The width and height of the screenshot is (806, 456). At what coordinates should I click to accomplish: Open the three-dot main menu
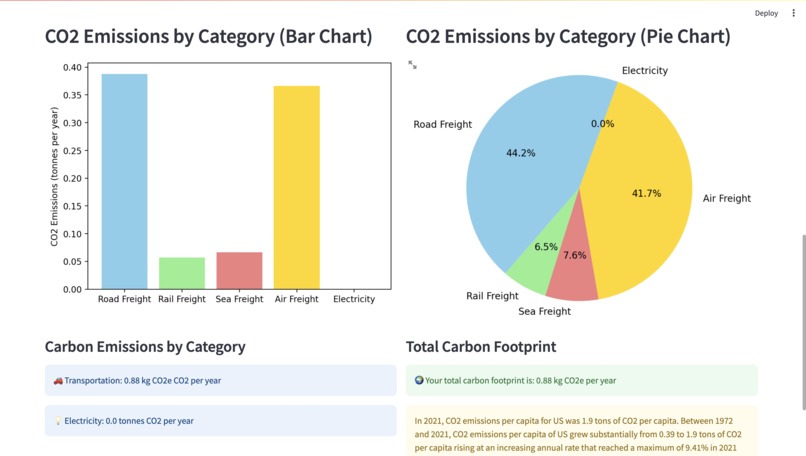click(x=793, y=13)
